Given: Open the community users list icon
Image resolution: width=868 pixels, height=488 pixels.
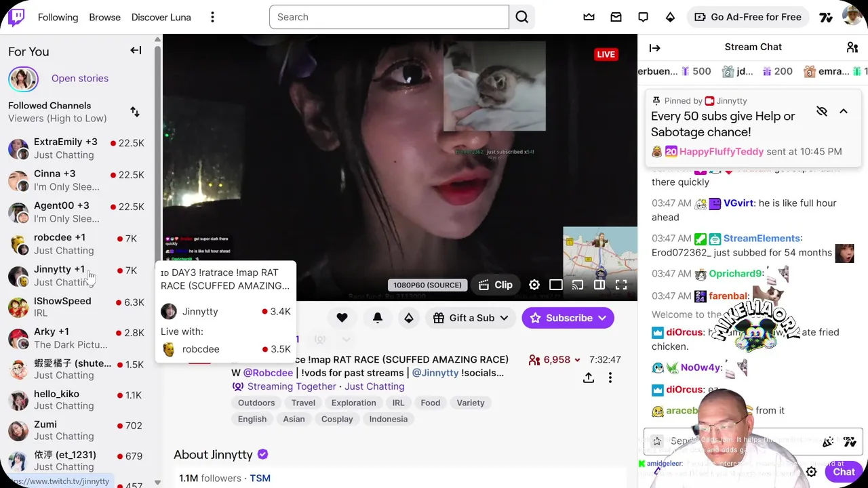Looking at the screenshot, I should pos(852,47).
